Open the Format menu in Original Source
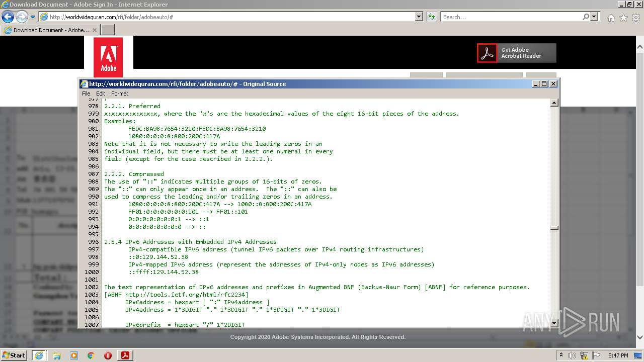The height and width of the screenshot is (362, 644). coord(120,94)
